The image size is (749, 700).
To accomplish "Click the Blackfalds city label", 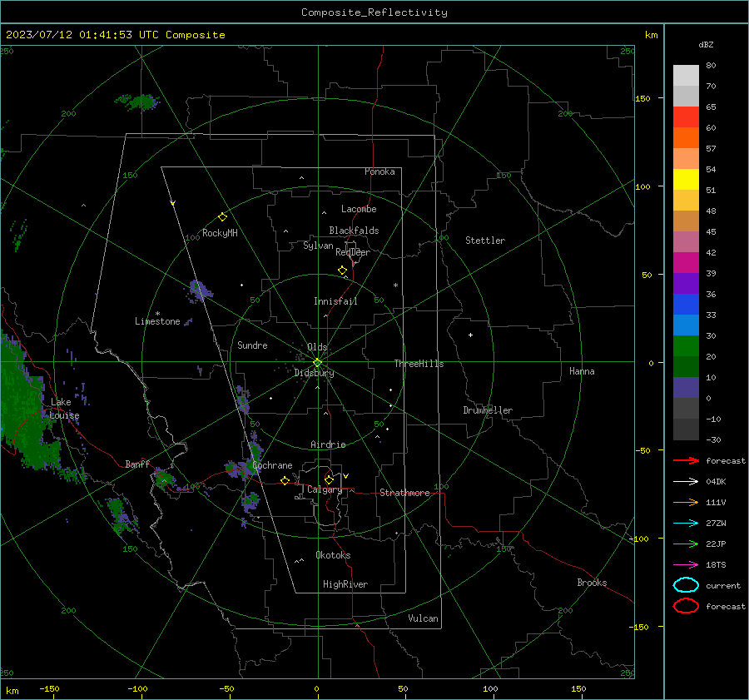I will (354, 231).
